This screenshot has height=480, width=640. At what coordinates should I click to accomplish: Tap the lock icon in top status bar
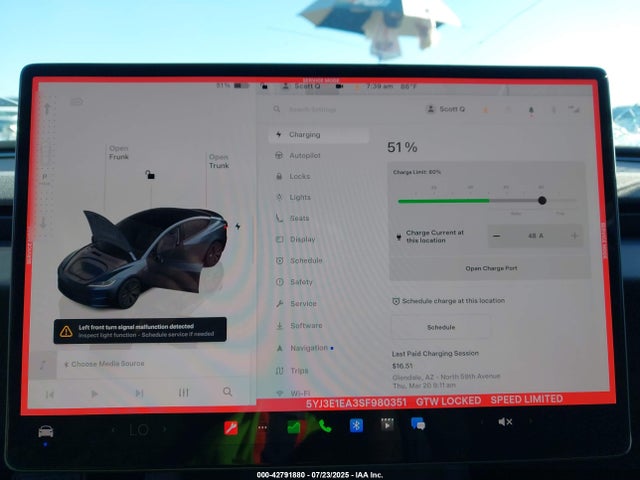pyautogui.click(x=264, y=86)
